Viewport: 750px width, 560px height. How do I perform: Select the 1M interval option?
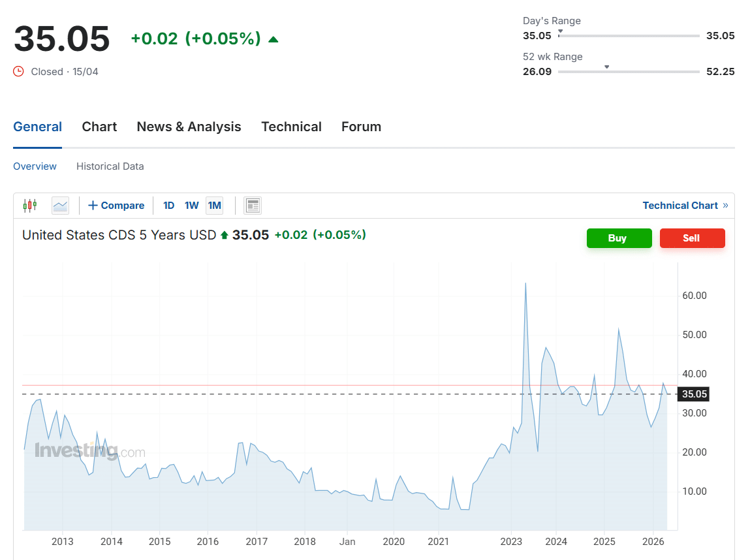coord(214,206)
